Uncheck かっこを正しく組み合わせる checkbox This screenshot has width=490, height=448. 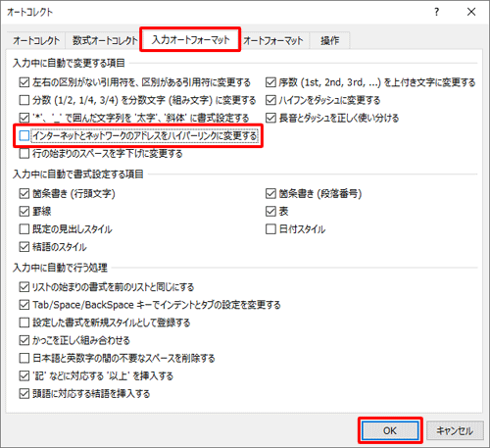(24, 340)
